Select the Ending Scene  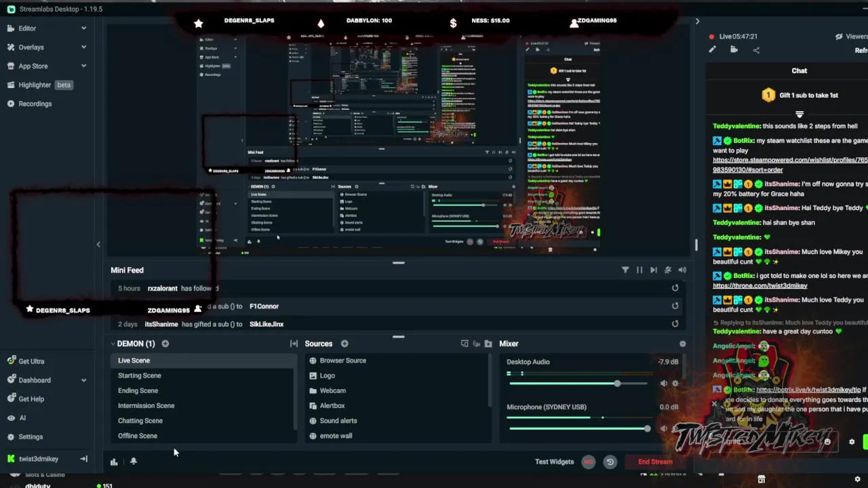pos(203,390)
